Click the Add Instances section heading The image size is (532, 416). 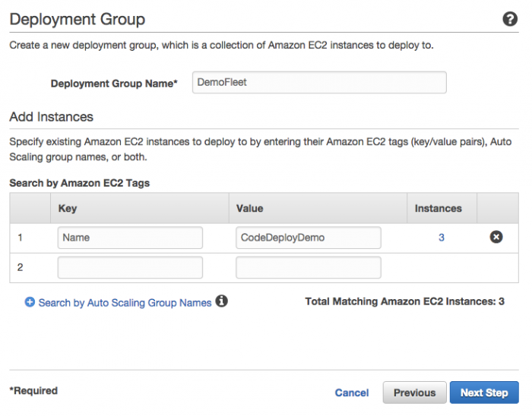point(51,117)
